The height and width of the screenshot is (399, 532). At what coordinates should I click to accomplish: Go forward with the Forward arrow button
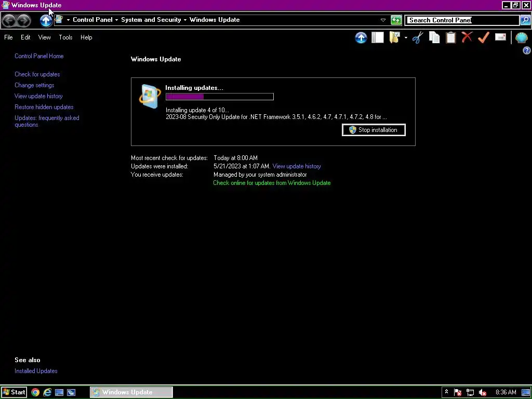[x=24, y=20]
